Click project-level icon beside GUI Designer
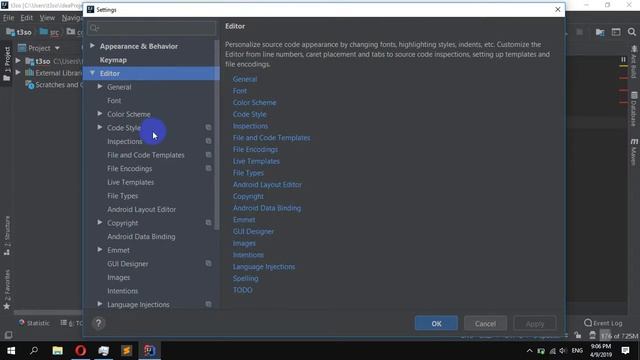 tap(208, 264)
